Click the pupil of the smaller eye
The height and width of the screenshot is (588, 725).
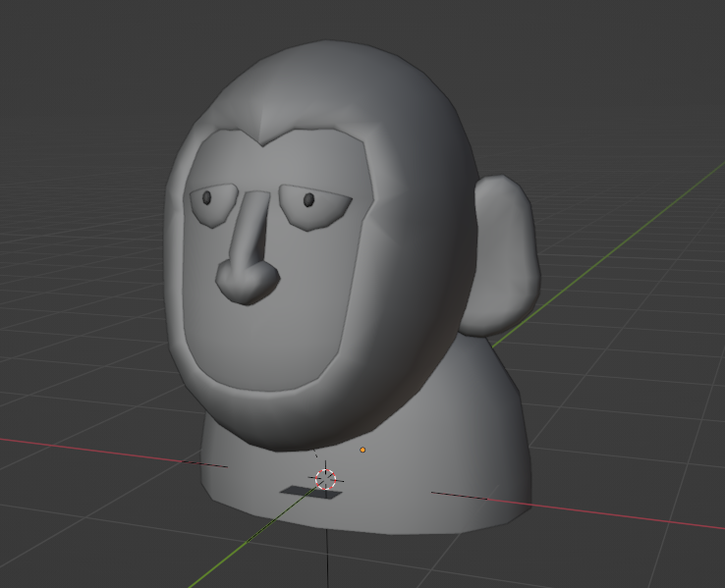click(x=206, y=197)
